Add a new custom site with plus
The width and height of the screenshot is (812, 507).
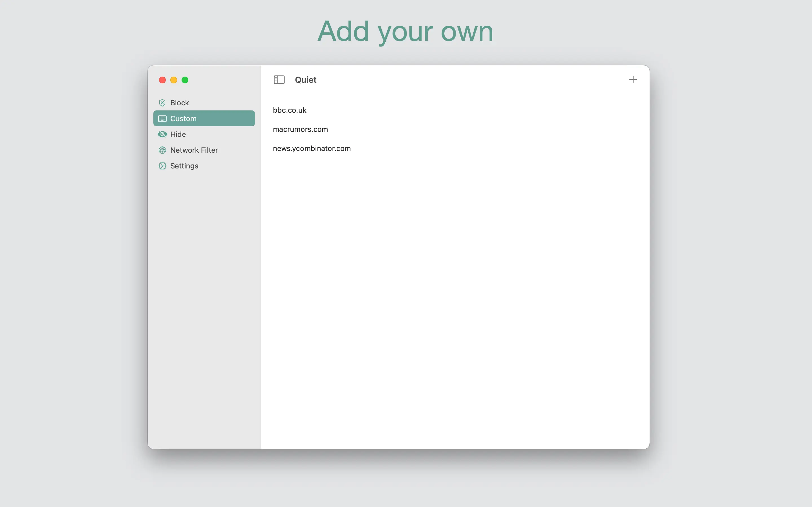point(632,80)
